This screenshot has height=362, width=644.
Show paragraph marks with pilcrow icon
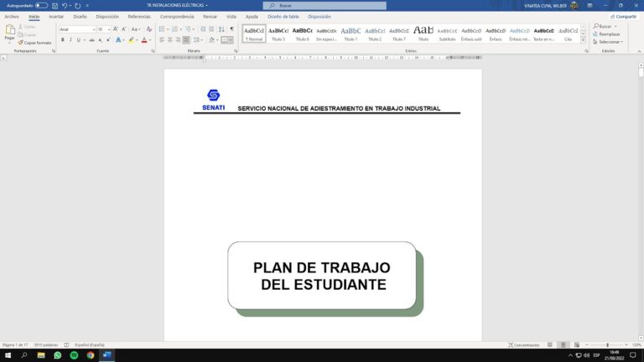pyautogui.click(x=232, y=29)
